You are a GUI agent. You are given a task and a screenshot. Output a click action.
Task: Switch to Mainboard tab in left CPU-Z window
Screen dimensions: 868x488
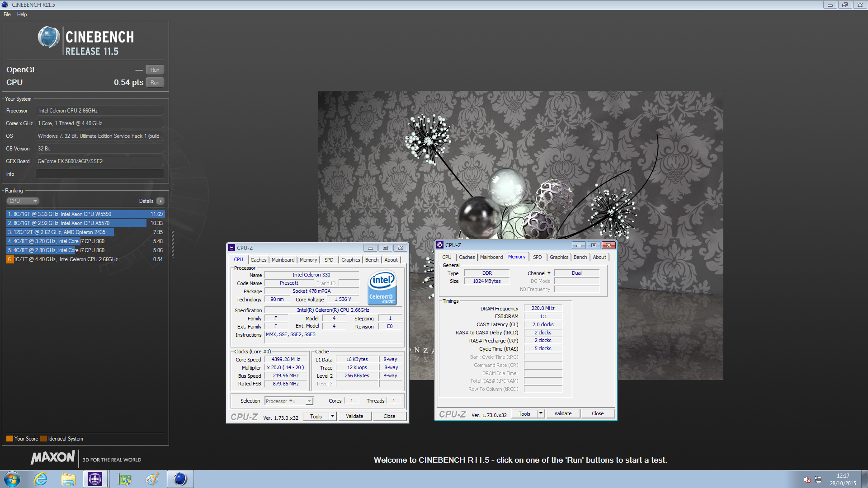(x=283, y=260)
